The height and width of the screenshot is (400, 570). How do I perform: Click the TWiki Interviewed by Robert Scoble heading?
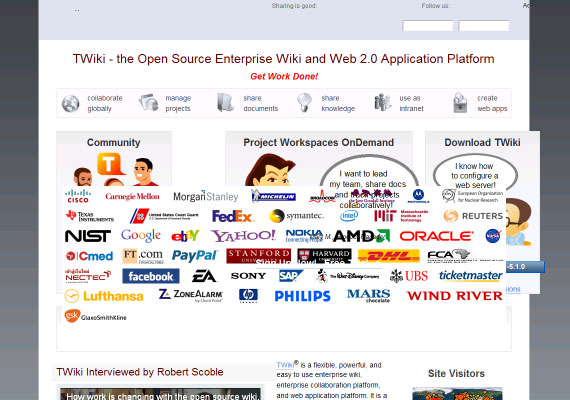140,372
